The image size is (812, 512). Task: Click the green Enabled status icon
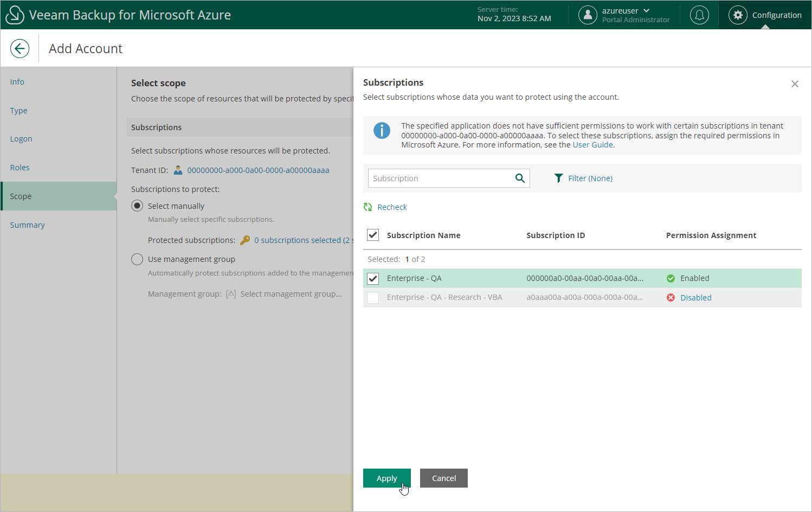671,278
